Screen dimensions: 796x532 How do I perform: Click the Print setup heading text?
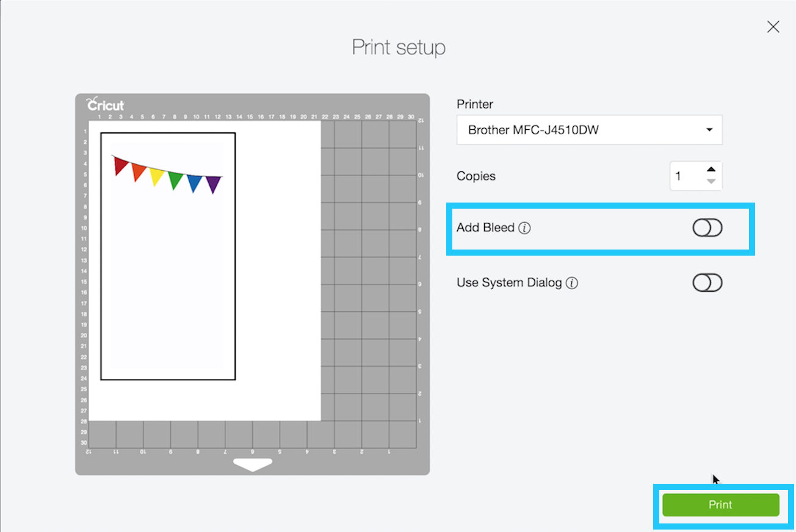(x=399, y=48)
